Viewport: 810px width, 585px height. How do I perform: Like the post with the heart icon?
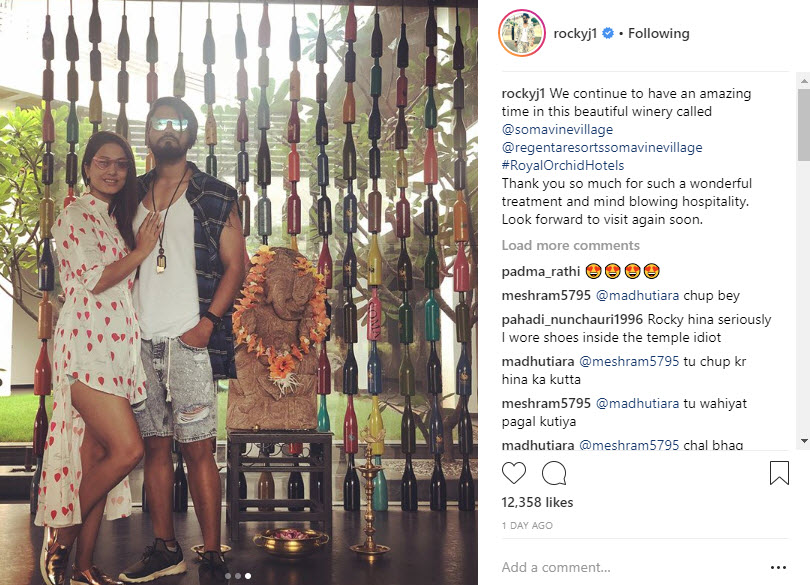[x=513, y=473]
